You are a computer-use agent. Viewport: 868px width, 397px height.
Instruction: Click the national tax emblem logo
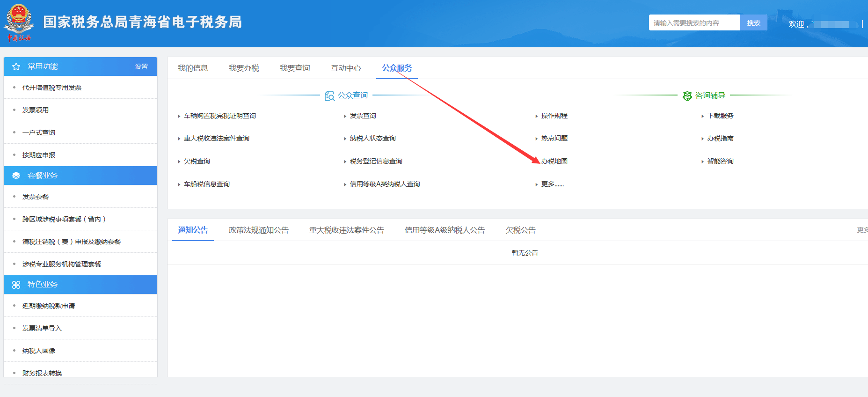pos(19,22)
